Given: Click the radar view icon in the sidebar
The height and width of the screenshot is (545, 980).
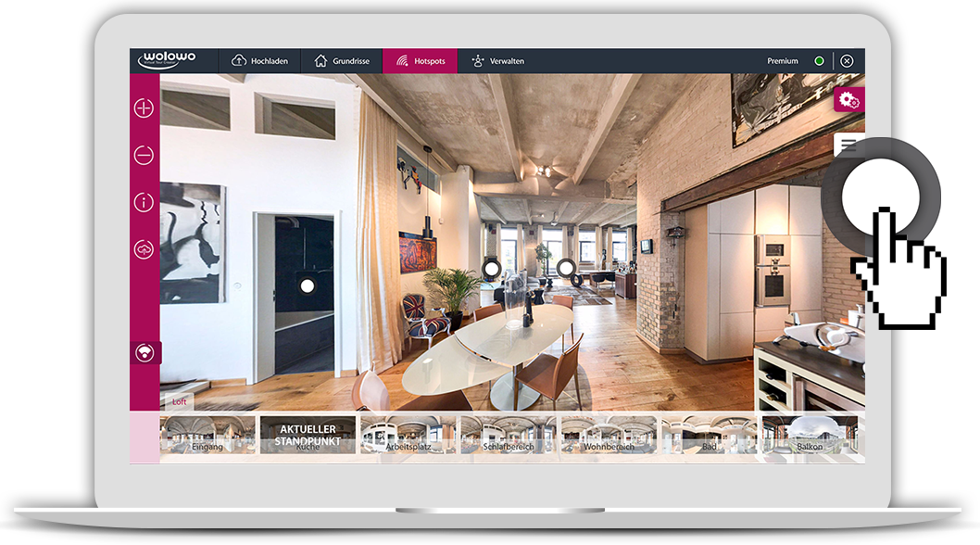Looking at the screenshot, I should [145, 353].
